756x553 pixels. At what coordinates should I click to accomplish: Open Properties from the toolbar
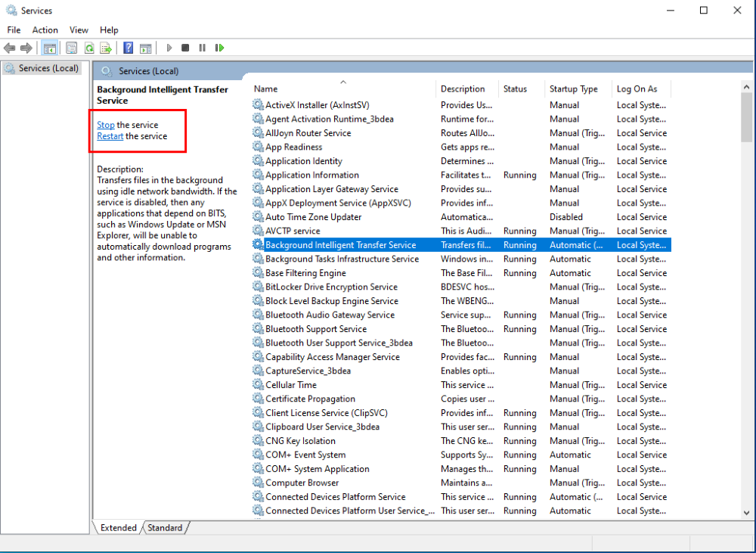click(x=71, y=48)
